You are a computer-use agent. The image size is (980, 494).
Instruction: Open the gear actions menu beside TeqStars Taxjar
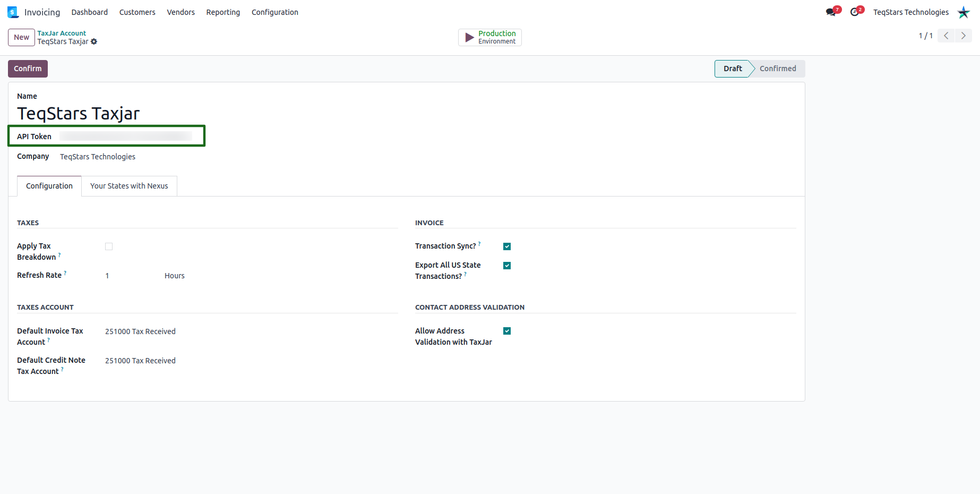[x=94, y=41]
